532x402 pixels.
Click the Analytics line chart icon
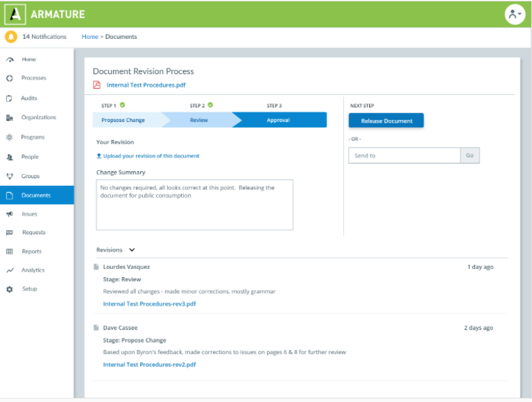point(10,270)
